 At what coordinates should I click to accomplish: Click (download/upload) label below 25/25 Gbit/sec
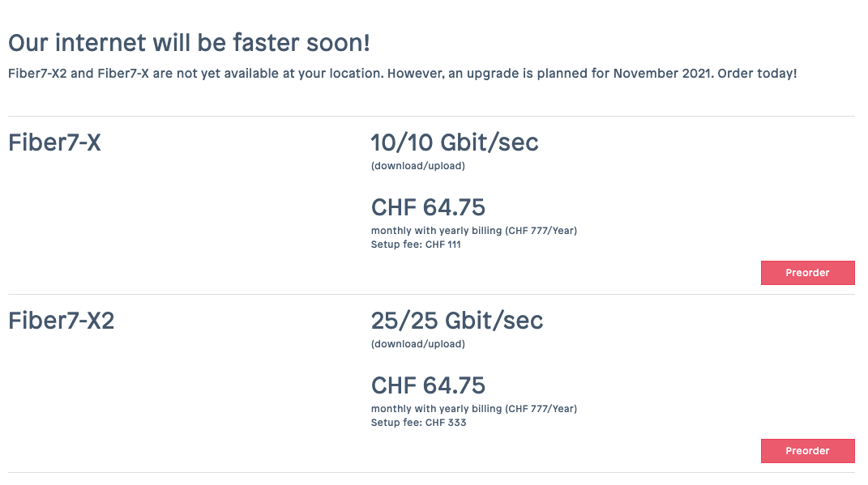(417, 344)
